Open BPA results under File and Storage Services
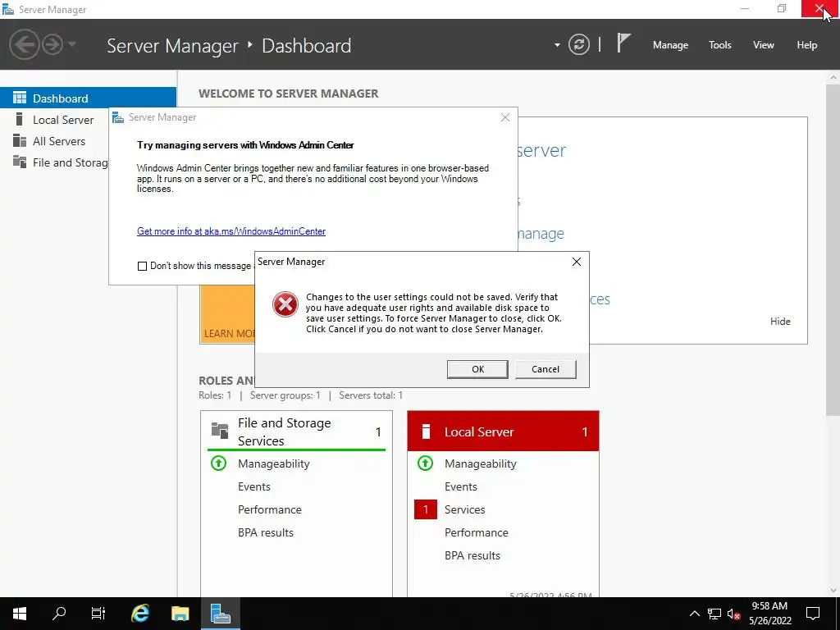 click(x=266, y=532)
